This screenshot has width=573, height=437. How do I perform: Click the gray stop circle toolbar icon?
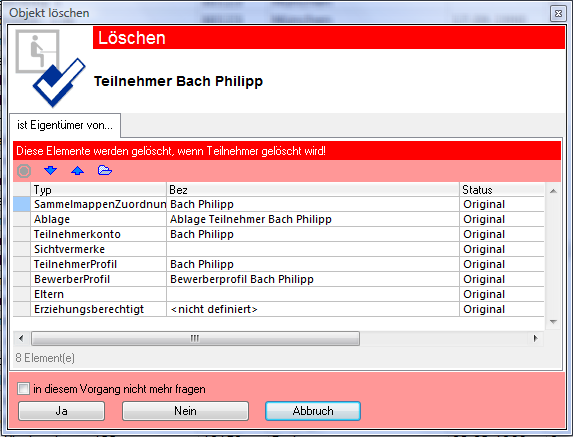point(24,171)
